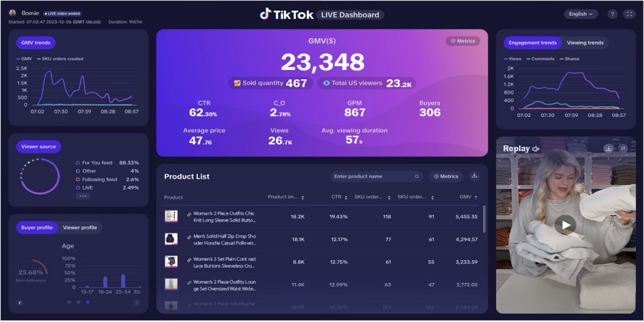Screen dimensions: 644x322
Task: Switch to Viewing trends tab
Action: (x=585, y=43)
